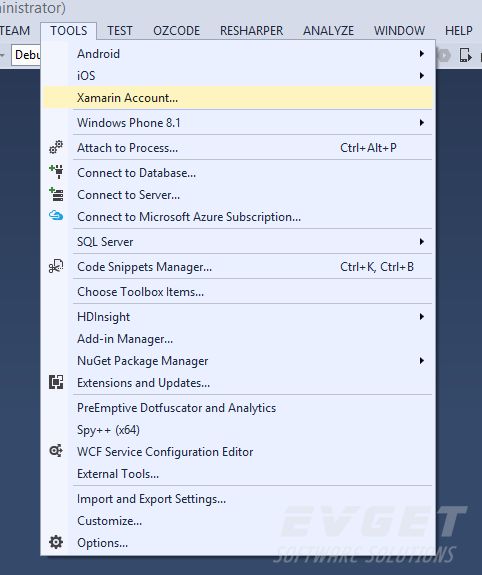Open Options menu entry
The image size is (482, 575).
pyautogui.click(x=238, y=543)
